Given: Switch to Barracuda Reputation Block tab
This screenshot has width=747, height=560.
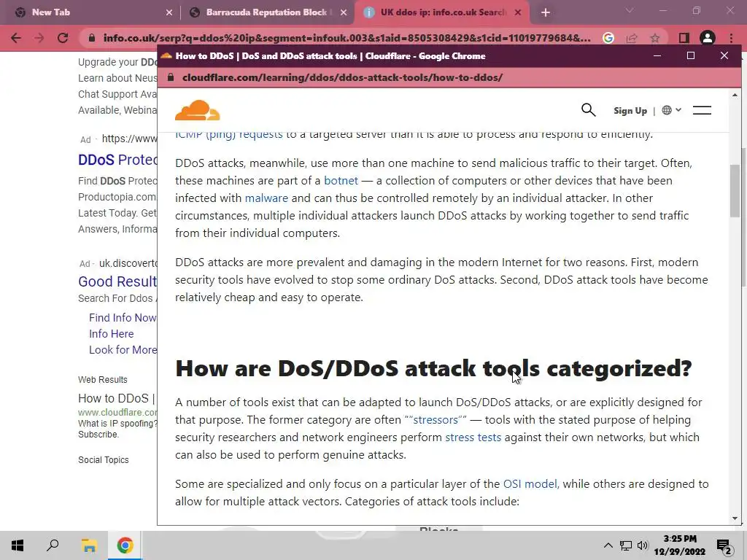Looking at the screenshot, I should [x=266, y=12].
